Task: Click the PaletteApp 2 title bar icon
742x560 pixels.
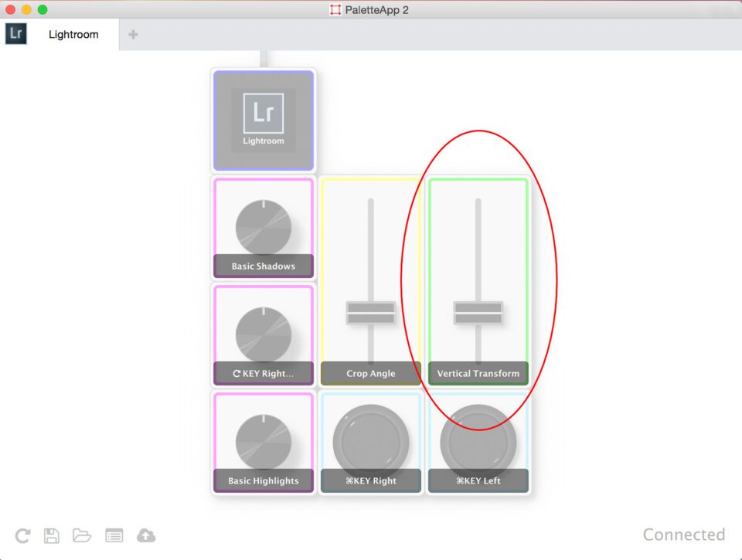Action: (x=335, y=10)
